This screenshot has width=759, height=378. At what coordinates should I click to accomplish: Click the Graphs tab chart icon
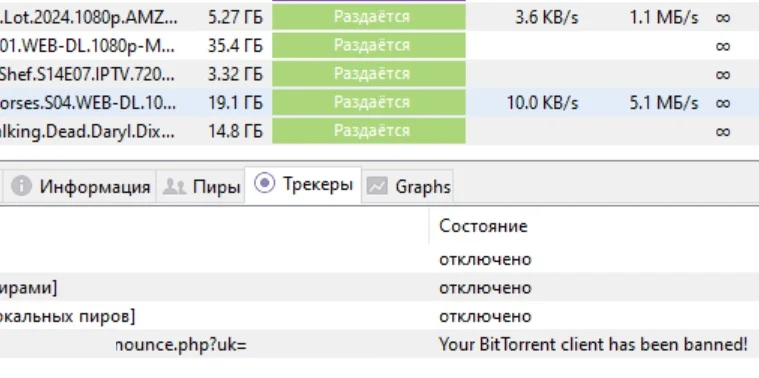[x=377, y=186]
